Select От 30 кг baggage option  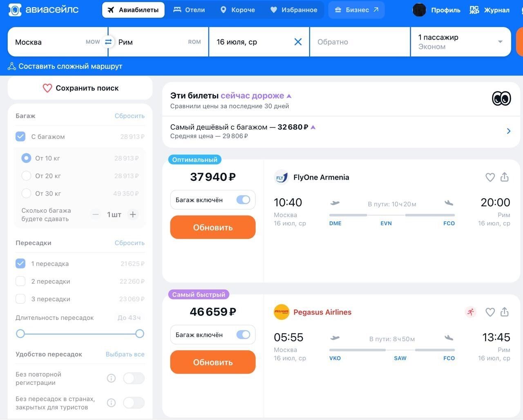26,193
